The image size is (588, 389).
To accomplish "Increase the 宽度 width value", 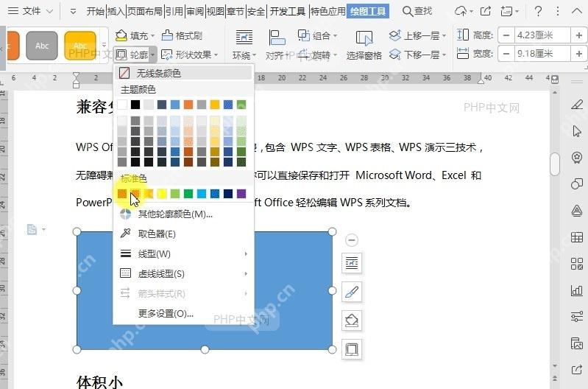I will coord(578,53).
